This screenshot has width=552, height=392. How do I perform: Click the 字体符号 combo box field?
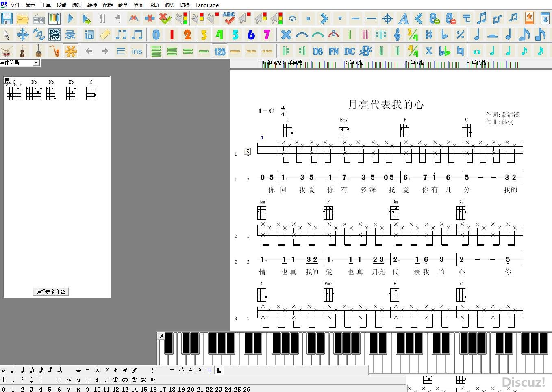pos(20,63)
